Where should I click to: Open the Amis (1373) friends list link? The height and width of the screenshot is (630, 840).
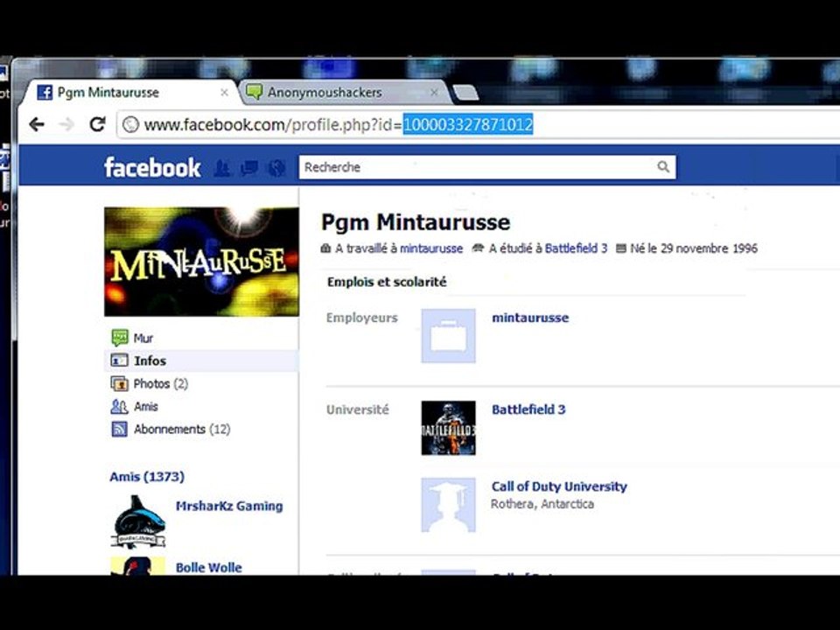click(147, 476)
